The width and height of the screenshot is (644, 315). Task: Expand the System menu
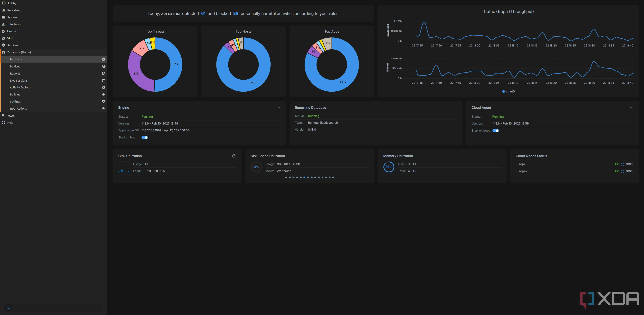tap(54, 17)
